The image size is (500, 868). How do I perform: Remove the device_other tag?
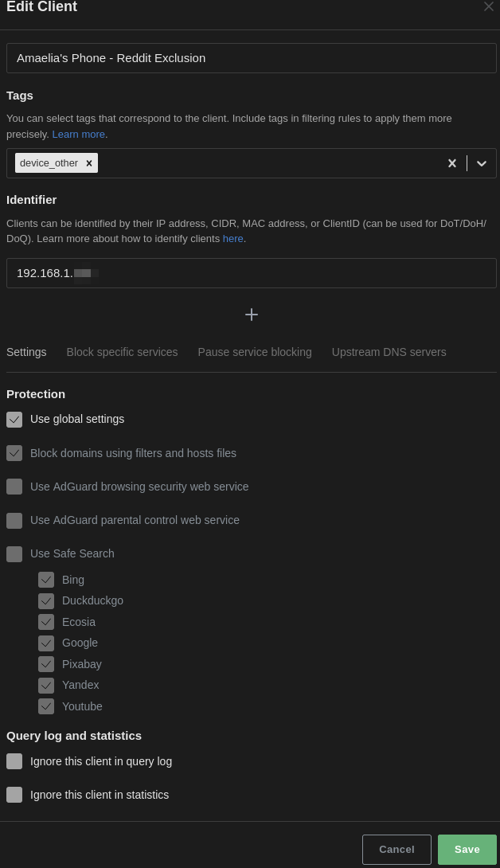pos(88,163)
